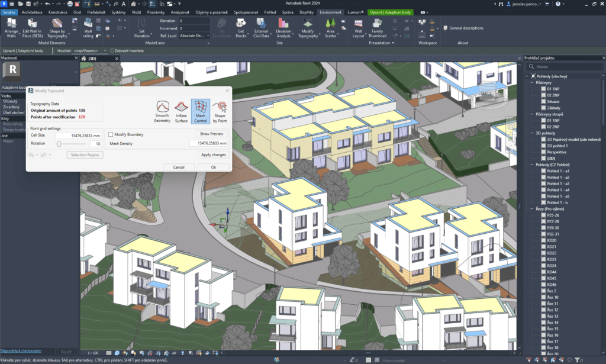
Task: Switch to the Architektura ribbon tab
Action: click(32, 12)
